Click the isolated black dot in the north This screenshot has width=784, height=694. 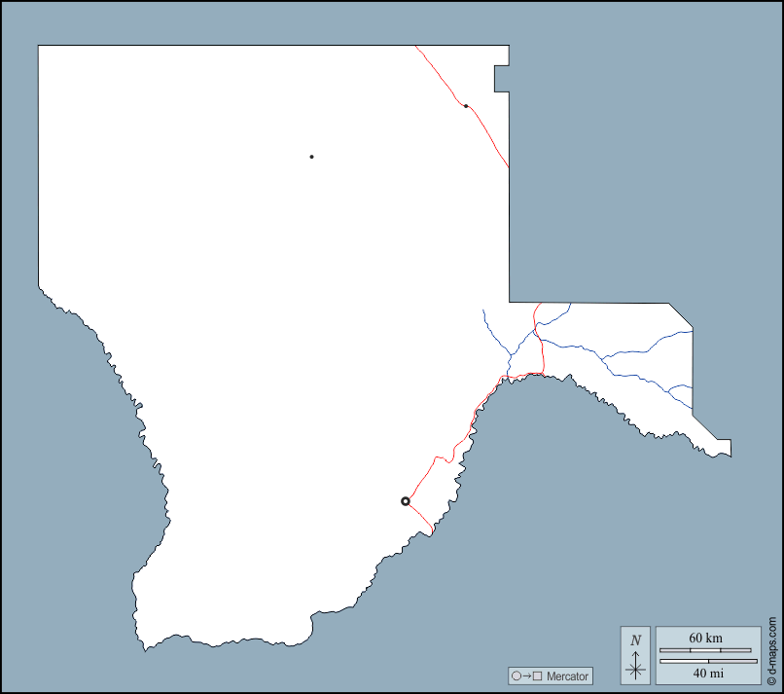tap(311, 157)
